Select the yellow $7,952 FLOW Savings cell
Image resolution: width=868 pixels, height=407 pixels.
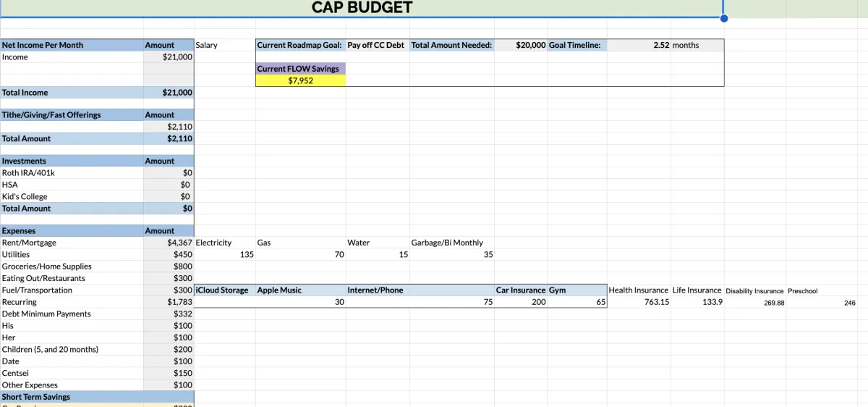pyautogui.click(x=300, y=80)
